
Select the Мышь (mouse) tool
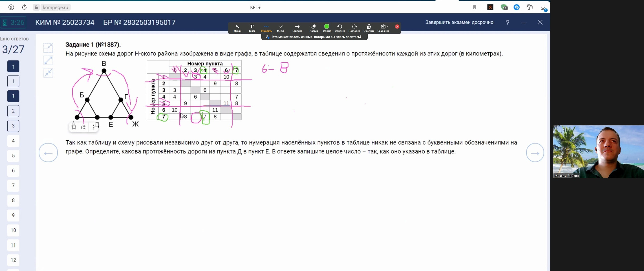(237, 28)
